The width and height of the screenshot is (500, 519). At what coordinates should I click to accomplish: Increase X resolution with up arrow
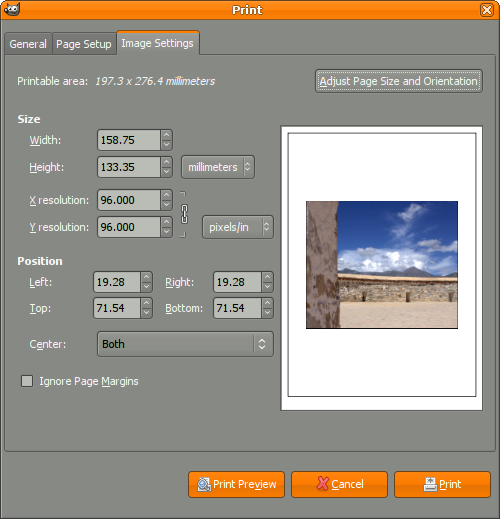[166, 195]
